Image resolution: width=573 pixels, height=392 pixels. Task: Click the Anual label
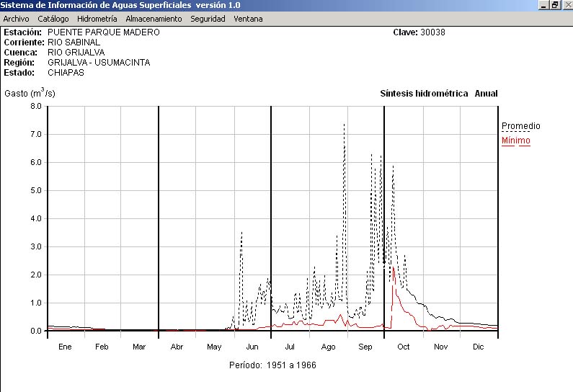[486, 94]
